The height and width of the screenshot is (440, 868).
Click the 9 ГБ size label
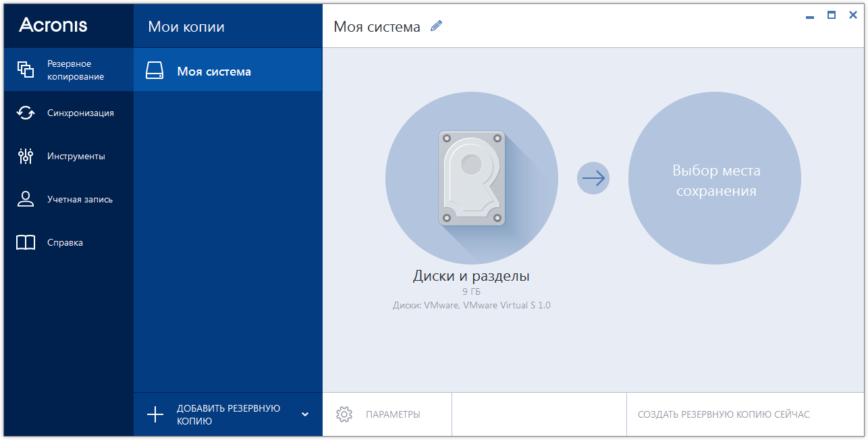(471, 291)
